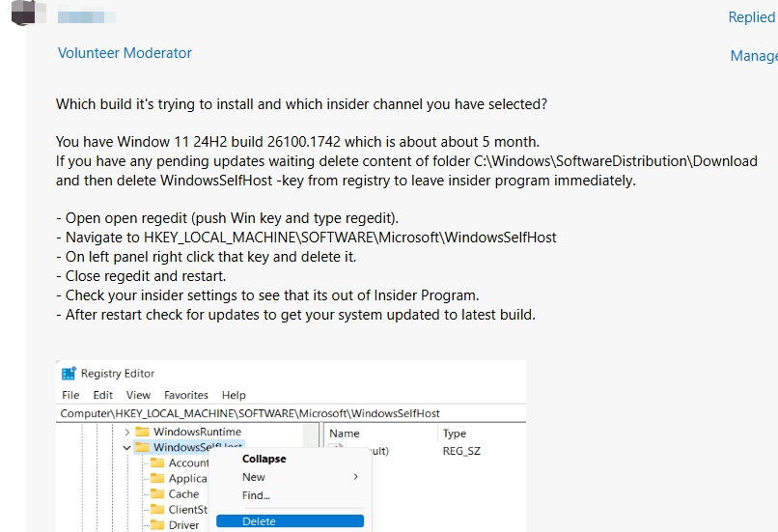The image size is (778, 532).
Task: Click the registry address path bar
Action: point(291,413)
